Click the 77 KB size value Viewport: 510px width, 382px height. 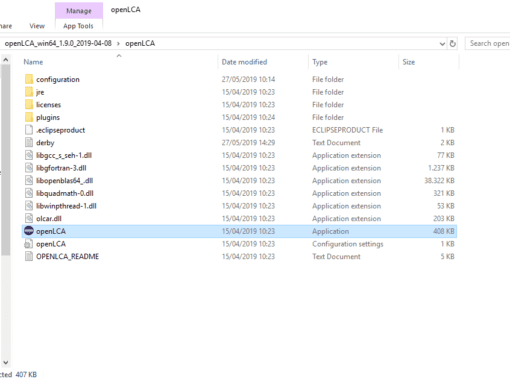(446, 155)
